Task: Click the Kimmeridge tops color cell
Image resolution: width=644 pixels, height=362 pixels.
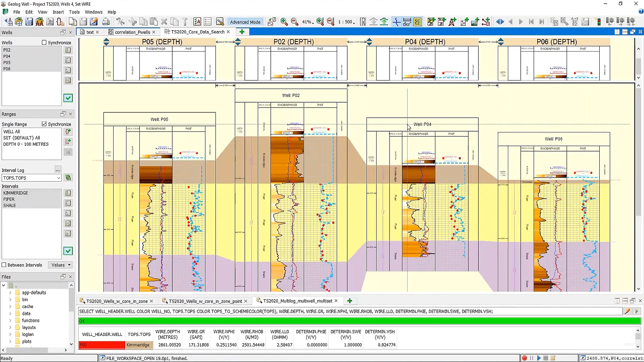Action: [x=139, y=345]
